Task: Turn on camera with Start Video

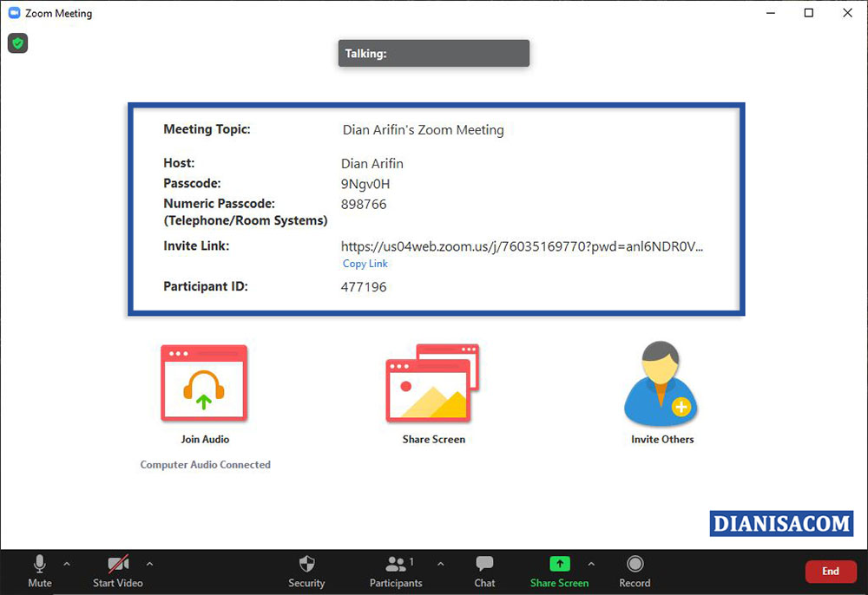Action: coord(118,571)
